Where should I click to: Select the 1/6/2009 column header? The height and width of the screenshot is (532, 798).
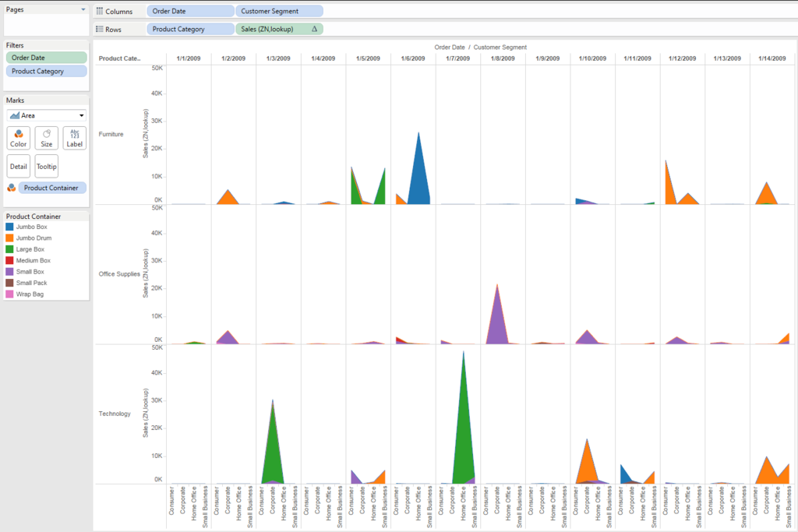413,58
